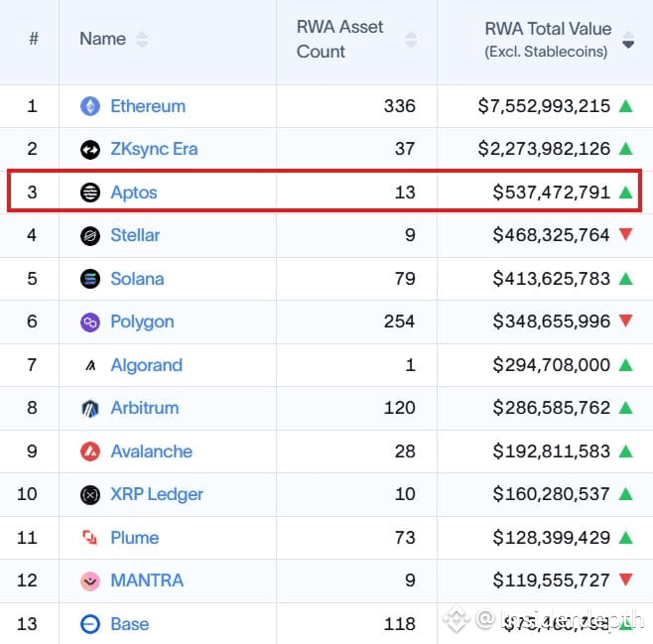Select value $119,555,727
This screenshot has height=644, width=653.
[552, 580]
